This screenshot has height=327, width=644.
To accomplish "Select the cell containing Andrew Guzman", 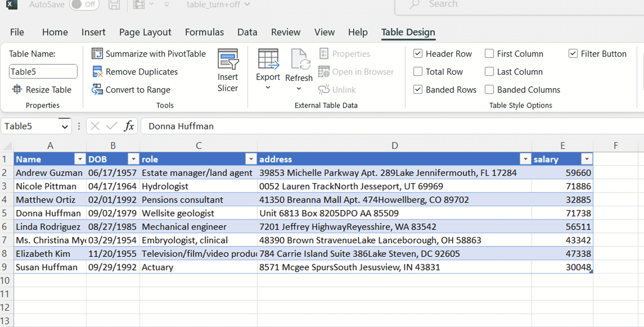I will coord(50,173).
